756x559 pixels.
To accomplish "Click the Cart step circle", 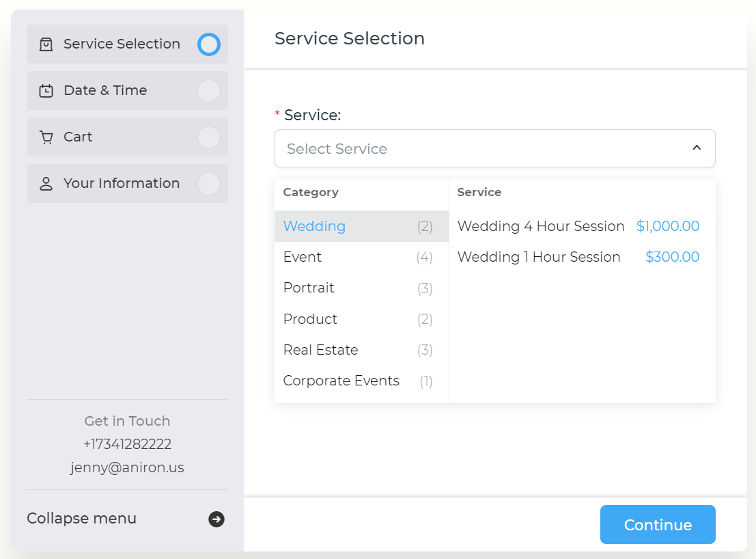I will point(209,137).
